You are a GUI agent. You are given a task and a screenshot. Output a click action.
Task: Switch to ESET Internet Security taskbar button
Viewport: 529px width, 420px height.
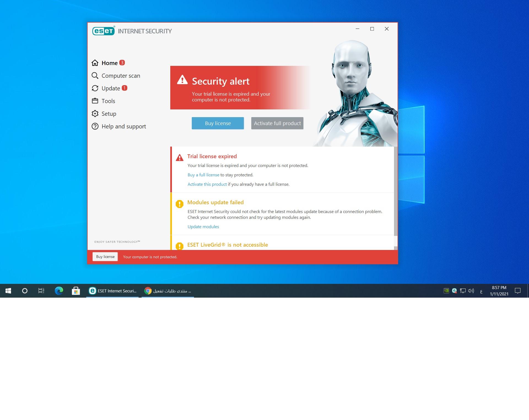point(112,291)
